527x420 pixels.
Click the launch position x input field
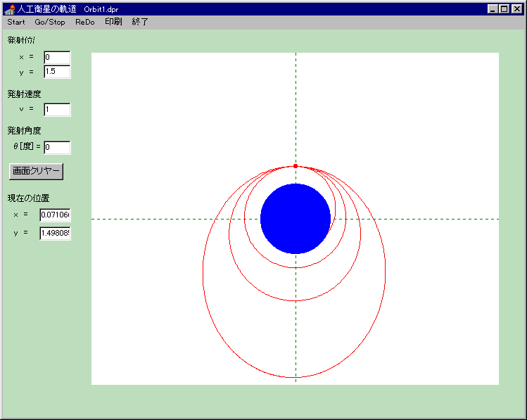(57, 58)
